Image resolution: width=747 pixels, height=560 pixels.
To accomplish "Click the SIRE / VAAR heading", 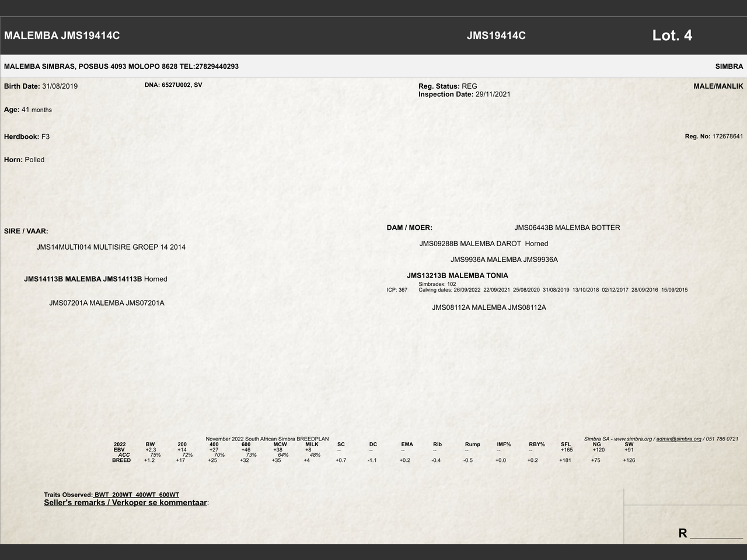I will click(x=26, y=232).
